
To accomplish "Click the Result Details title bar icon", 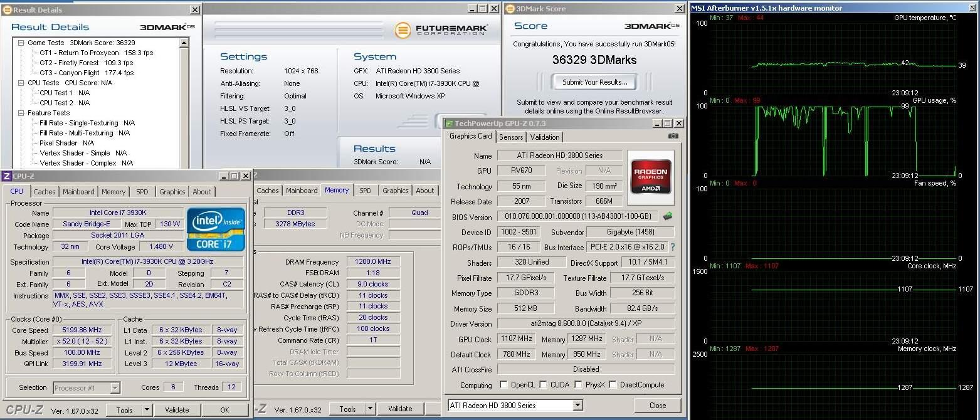I will [7, 10].
